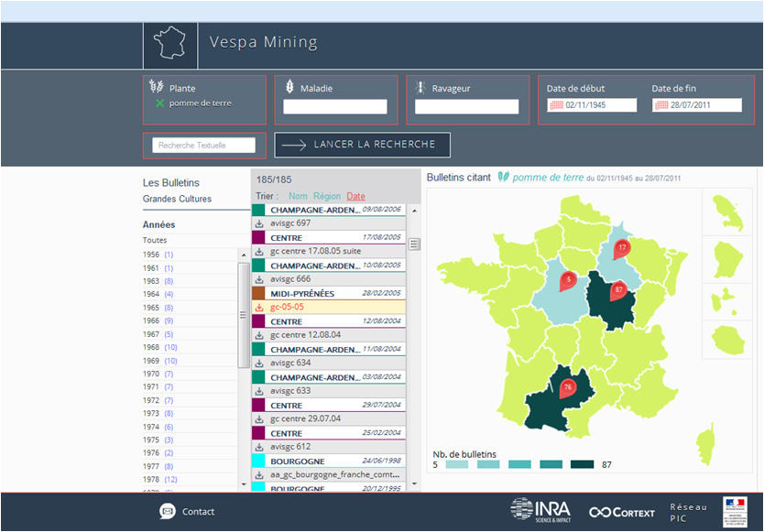Open the INRA logo link
764x532 pixels.
(540, 510)
